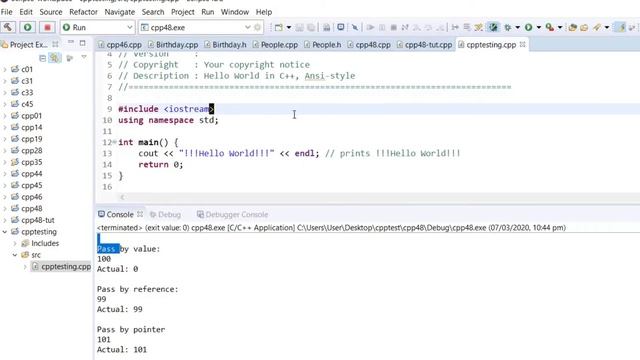This screenshot has height=360, width=640.
Task: Click the Step Over icon
Action: coord(428,27)
